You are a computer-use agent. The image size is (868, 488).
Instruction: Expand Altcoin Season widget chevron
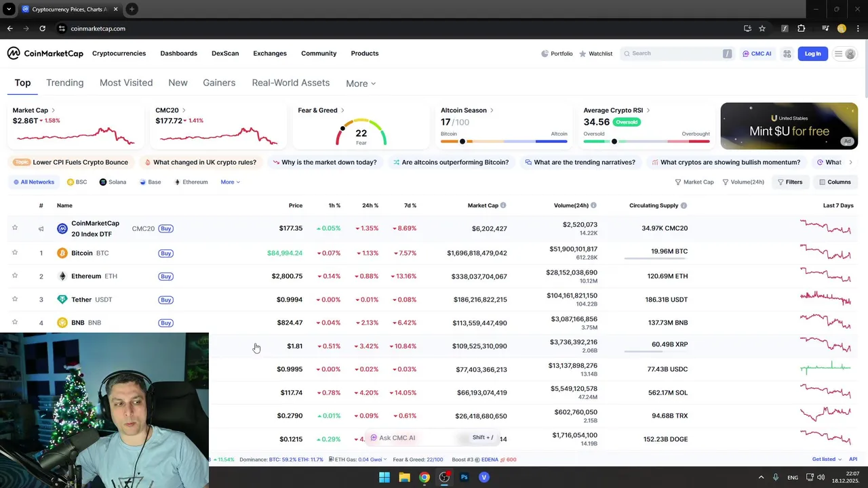[x=492, y=110]
